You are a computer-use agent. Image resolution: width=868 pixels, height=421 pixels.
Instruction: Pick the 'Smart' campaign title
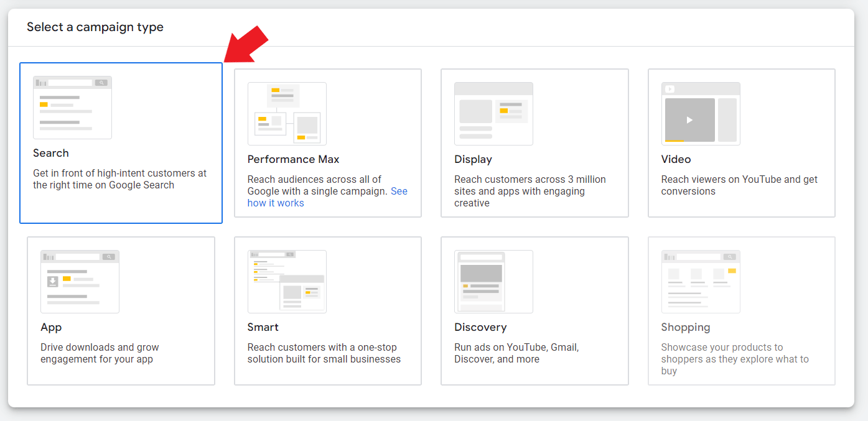pos(263,327)
